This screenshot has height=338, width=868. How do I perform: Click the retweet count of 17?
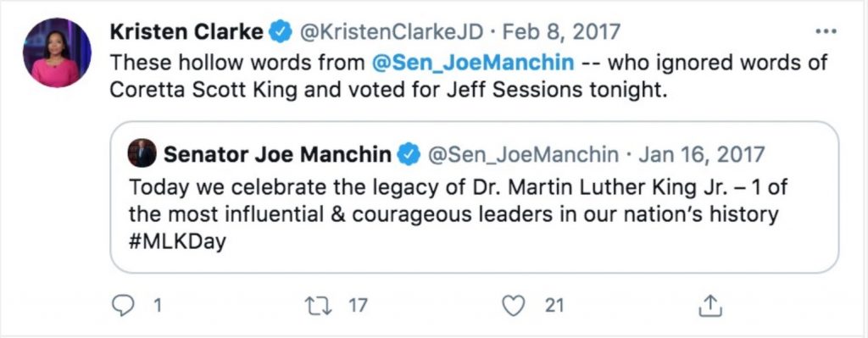tap(359, 305)
